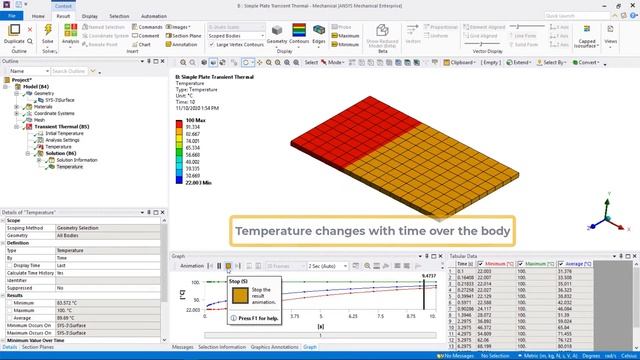The width and height of the screenshot is (640, 360).
Task: Click the zoom icon in Graph toolbar
Action: pyautogui.click(x=367, y=266)
